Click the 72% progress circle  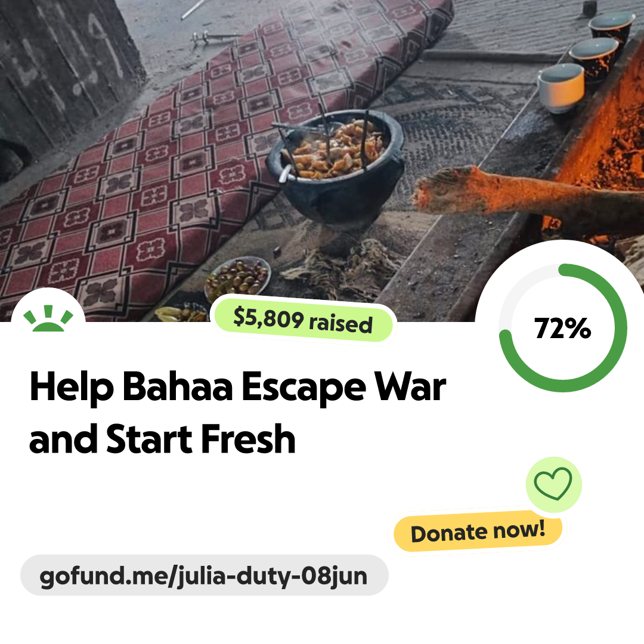[563, 328]
